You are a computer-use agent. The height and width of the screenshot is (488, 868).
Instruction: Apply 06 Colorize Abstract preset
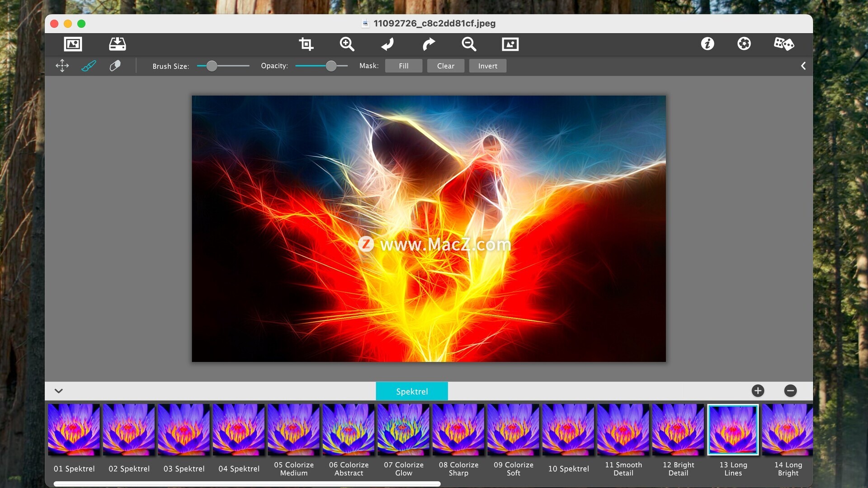point(349,429)
